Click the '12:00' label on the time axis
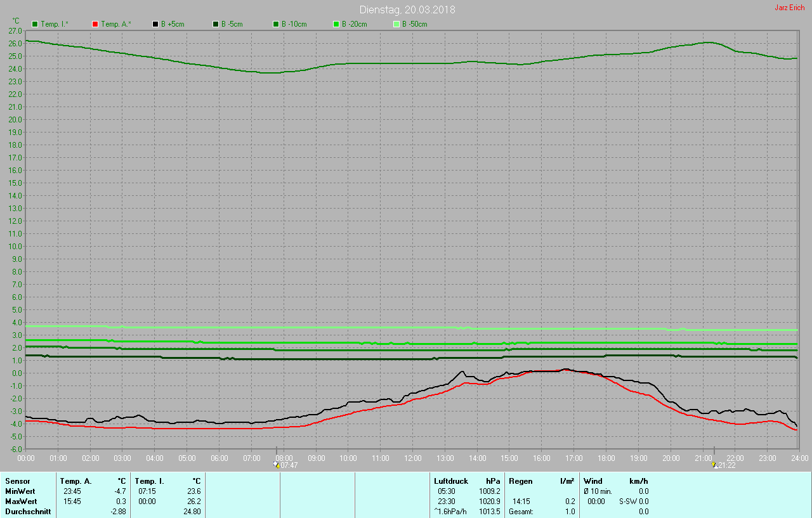The width and height of the screenshot is (812, 518). tap(413, 457)
